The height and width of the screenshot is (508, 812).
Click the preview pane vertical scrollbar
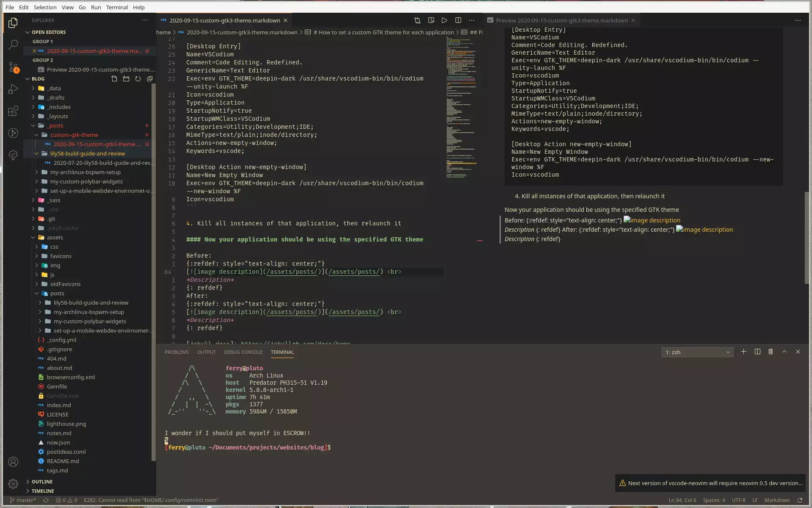(807, 238)
